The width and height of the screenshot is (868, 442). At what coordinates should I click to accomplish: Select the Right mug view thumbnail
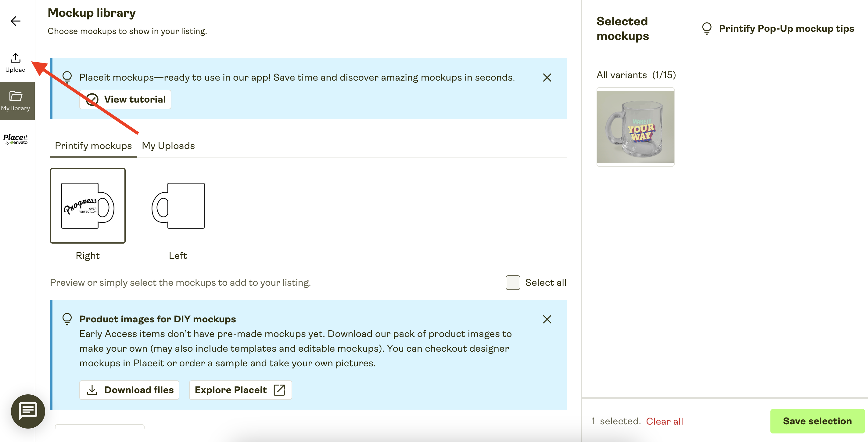[x=88, y=206]
